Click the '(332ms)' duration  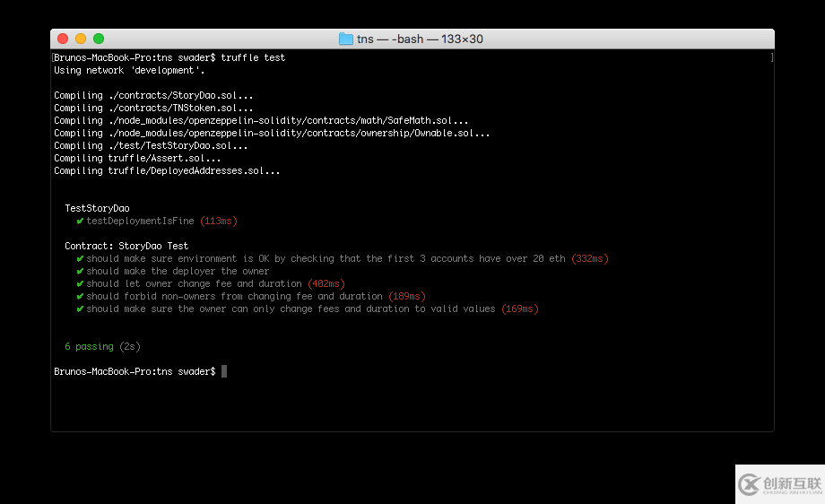coord(590,259)
